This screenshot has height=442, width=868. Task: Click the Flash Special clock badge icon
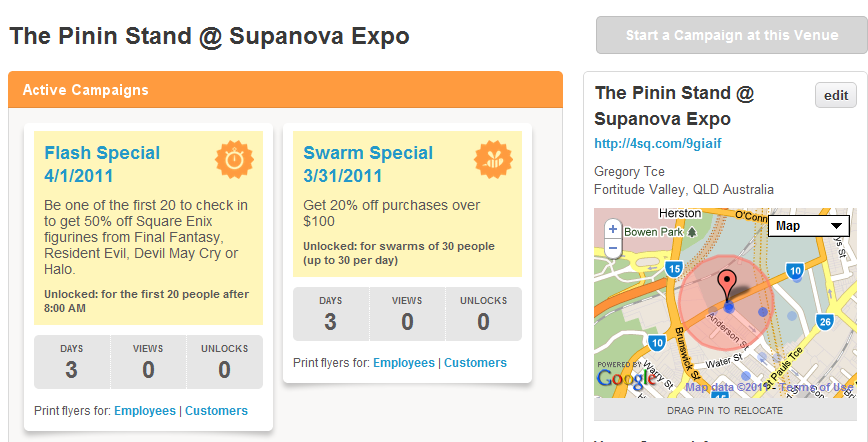[234, 158]
